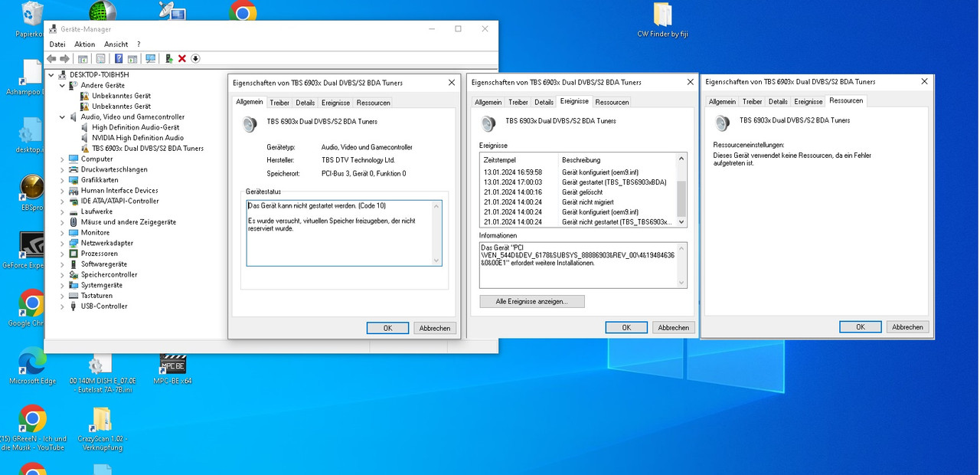Click the red X uninstall device icon
The width and height of the screenshot is (980, 475).
pyautogui.click(x=182, y=59)
